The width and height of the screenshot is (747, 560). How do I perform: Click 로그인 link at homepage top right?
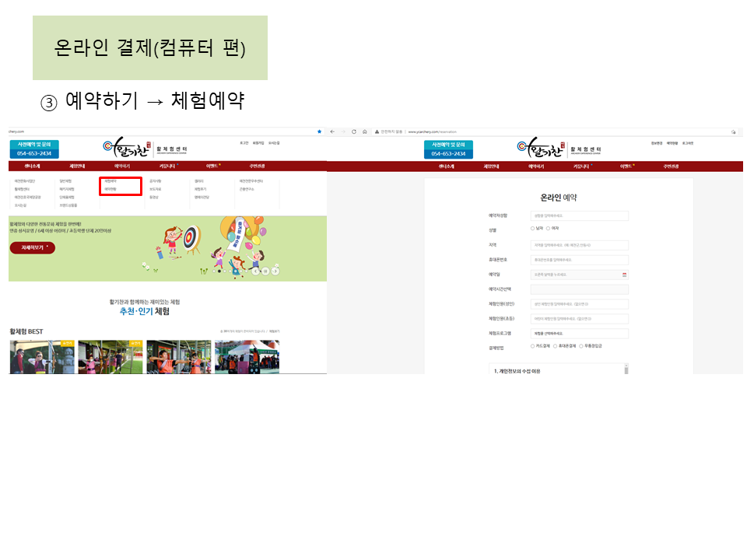click(244, 143)
